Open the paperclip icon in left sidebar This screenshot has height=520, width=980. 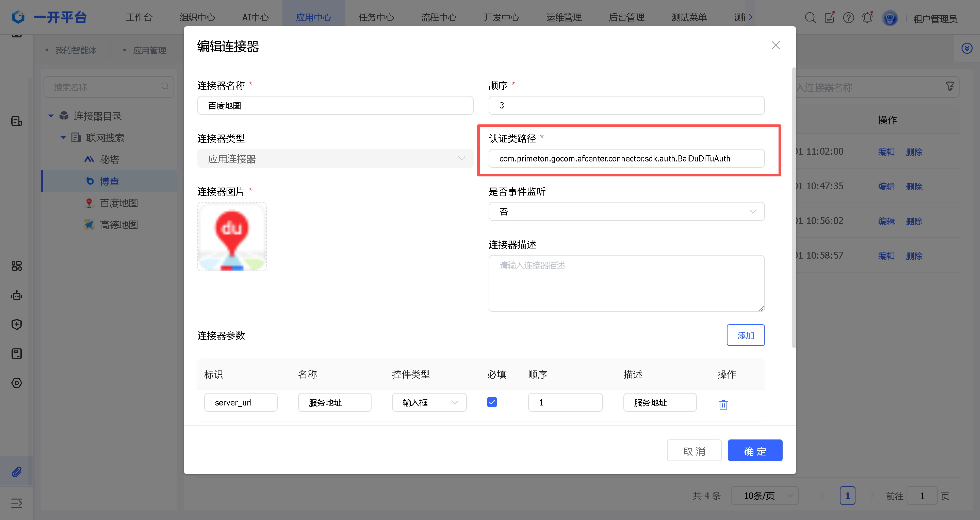[x=17, y=471]
